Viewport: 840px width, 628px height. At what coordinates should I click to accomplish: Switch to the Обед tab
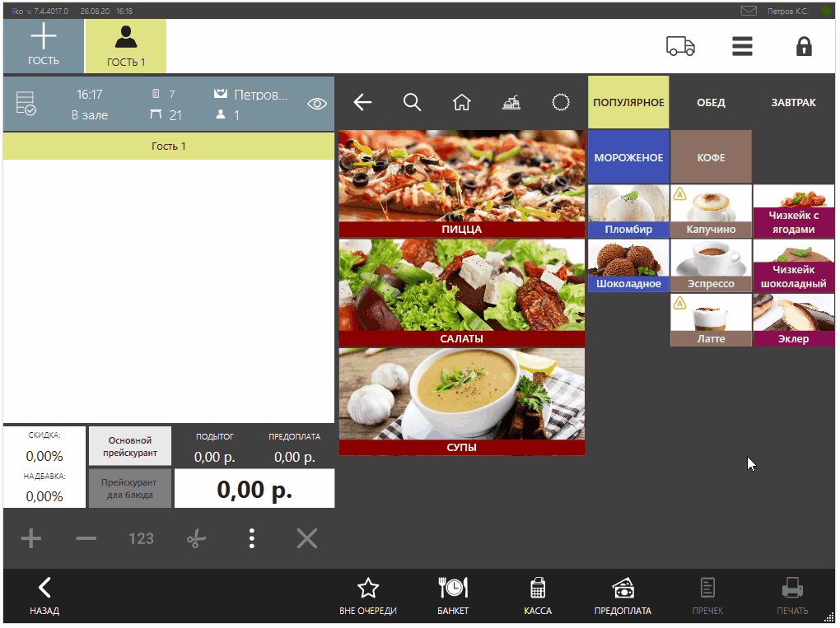(711, 103)
